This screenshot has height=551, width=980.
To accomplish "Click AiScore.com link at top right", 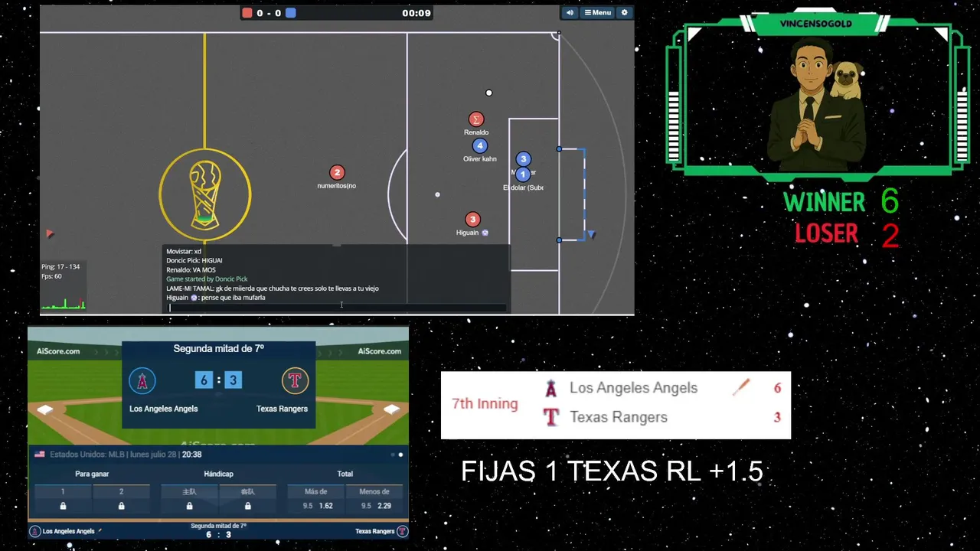I will tap(379, 351).
